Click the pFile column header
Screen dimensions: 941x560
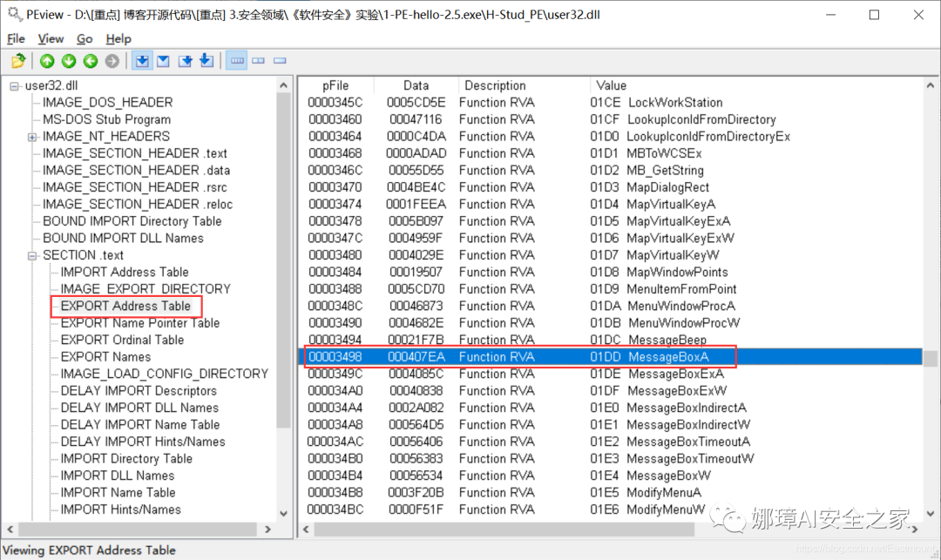[x=335, y=85]
